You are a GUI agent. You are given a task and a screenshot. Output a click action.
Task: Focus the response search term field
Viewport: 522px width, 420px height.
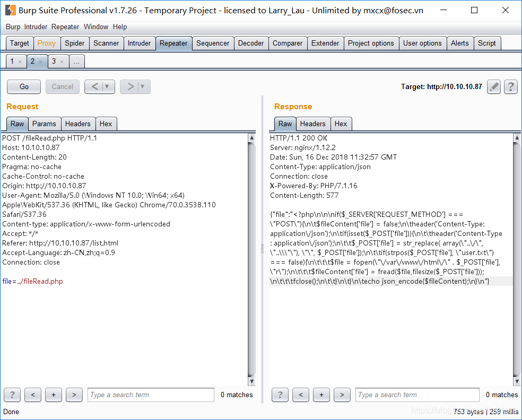(417, 395)
